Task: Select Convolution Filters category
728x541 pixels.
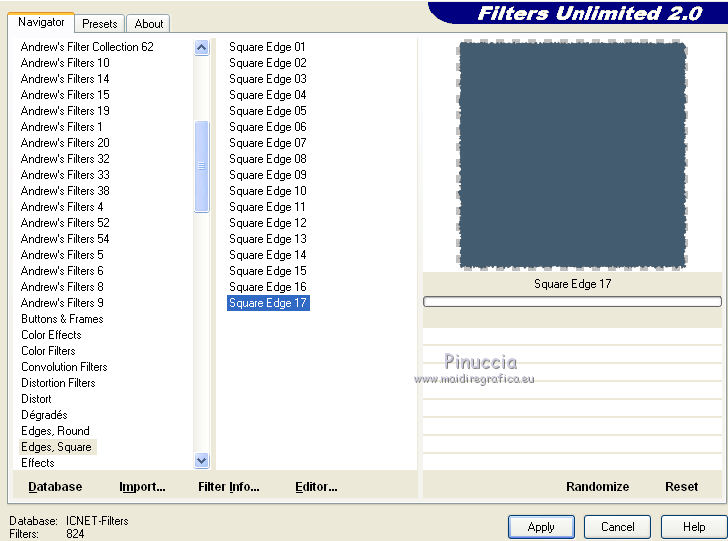Action: coord(64,367)
